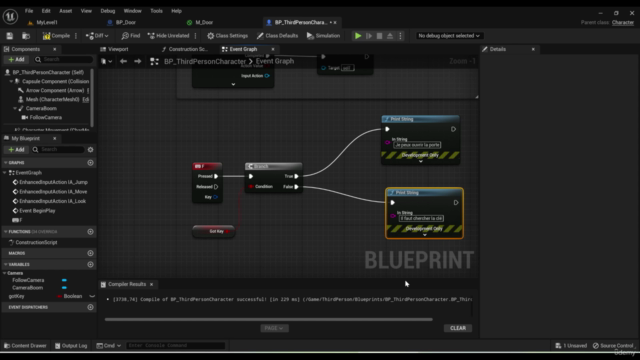Open the debug object selector dropdown
This screenshot has width=640, height=360.
click(x=449, y=36)
